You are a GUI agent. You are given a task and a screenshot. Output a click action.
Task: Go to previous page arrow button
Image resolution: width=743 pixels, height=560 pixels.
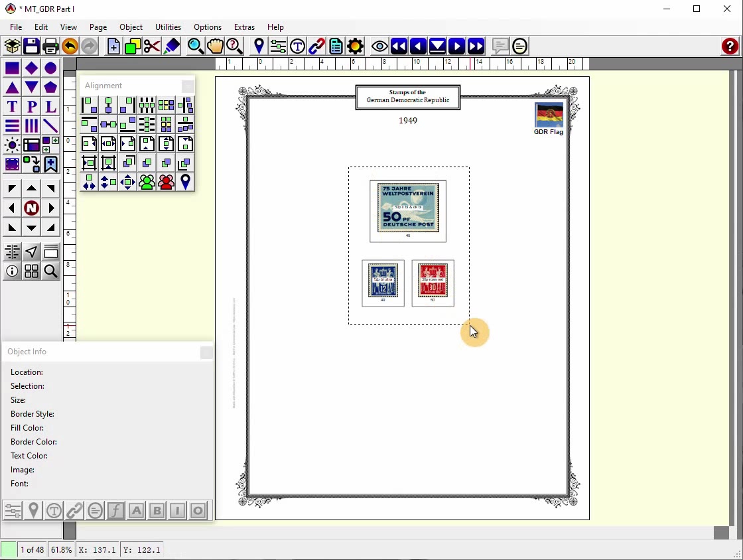coord(418,46)
